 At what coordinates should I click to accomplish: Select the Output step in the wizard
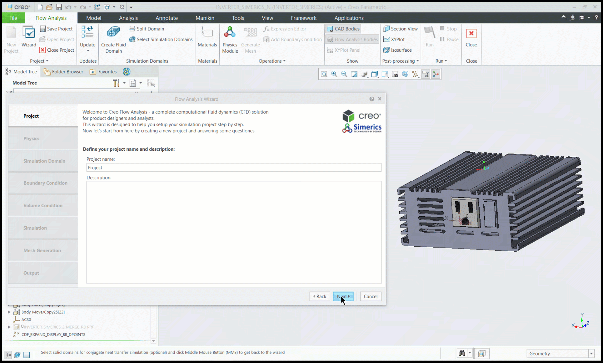tap(43, 273)
